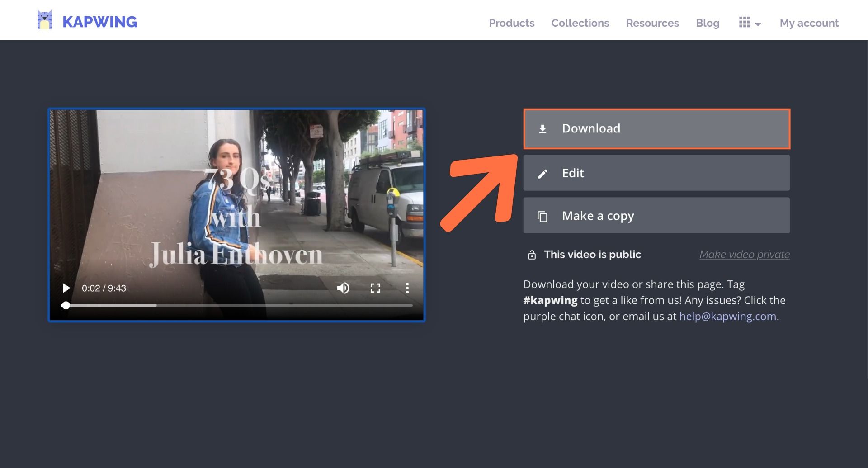The height and width of the screenshot is (468, 868).
Task: Click the caret arrow beside the grid icon
Action: coord(758,24)
